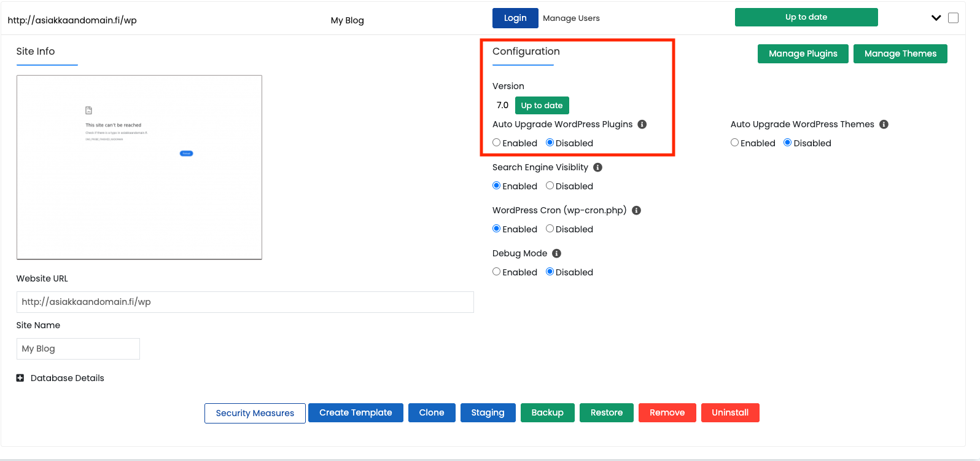Click info icon next to Search Engine Visiblity
The image size is (980, 461).
(598, 167)
